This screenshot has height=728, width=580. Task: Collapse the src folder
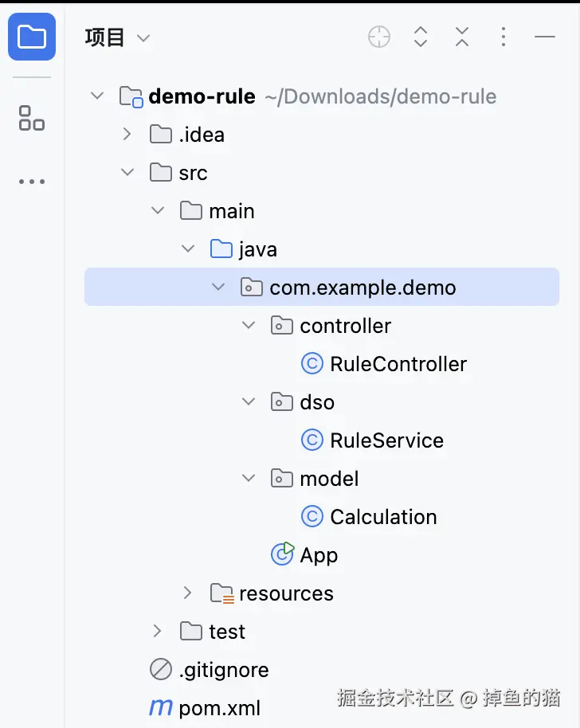click(x=127, y=173)
